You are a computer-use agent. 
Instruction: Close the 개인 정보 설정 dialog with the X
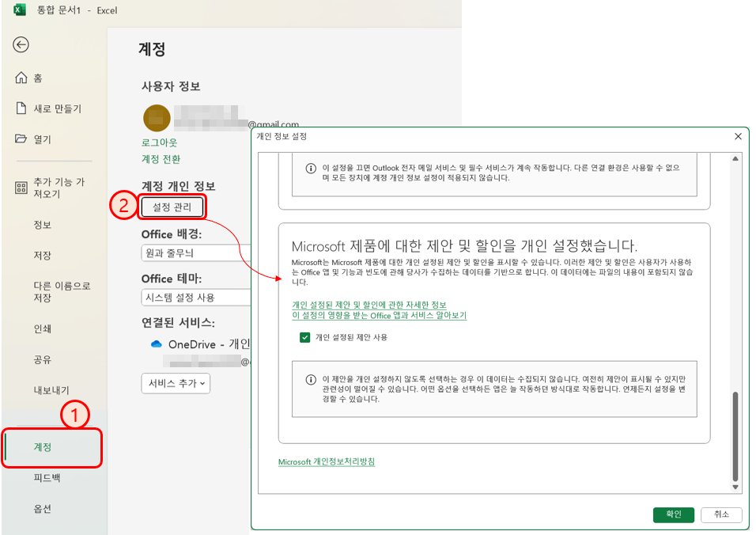click(738, 137)
